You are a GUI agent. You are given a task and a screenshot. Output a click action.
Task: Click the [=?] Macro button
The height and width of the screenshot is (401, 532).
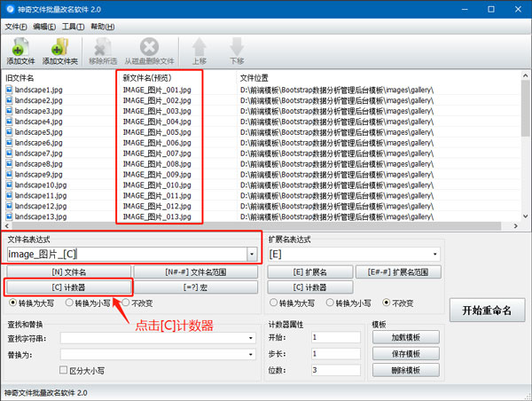[196, 287]
